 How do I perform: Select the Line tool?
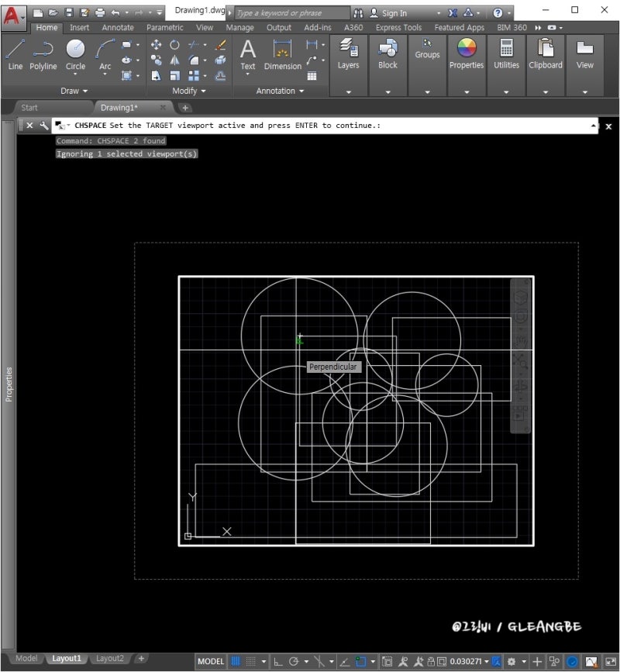15,49
